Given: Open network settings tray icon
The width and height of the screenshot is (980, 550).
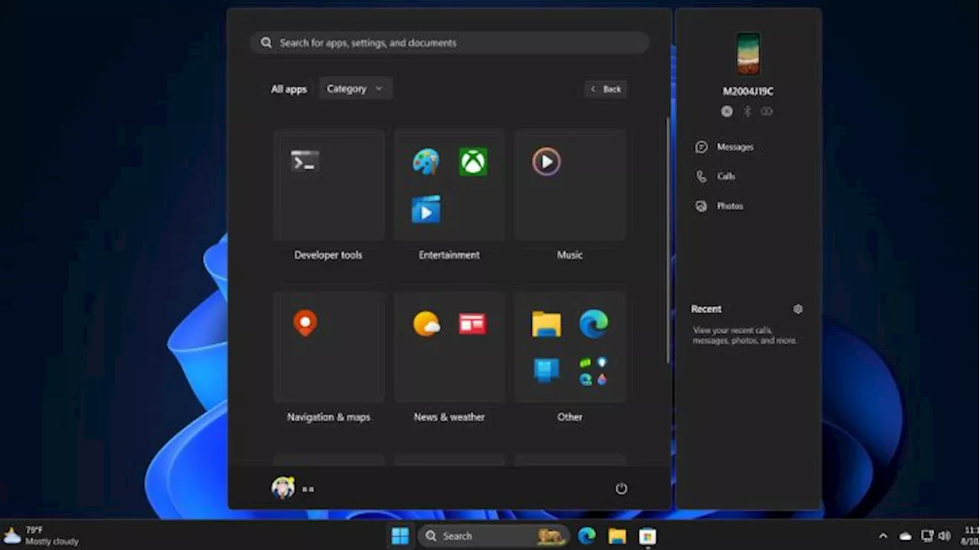Looking at the screenshot, I should point(927,536).
